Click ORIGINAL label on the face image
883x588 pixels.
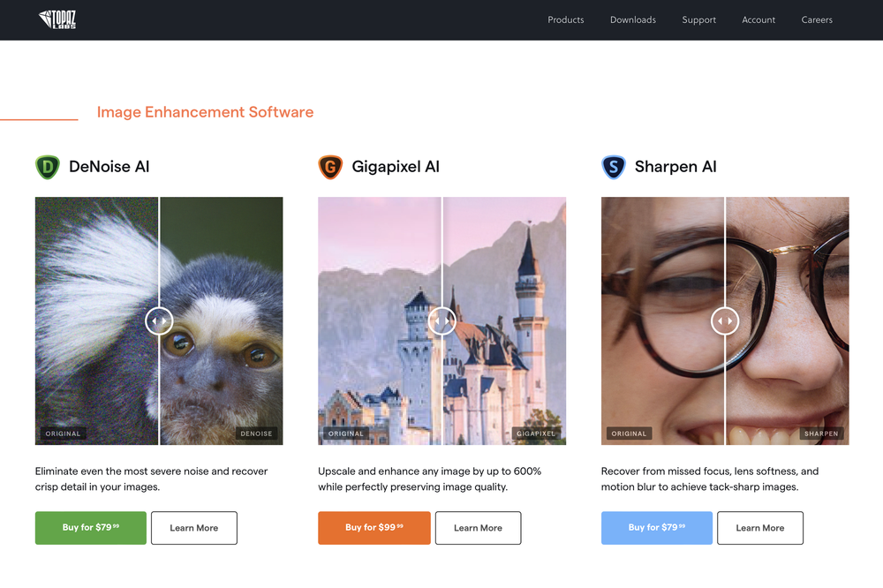(629, 433)
